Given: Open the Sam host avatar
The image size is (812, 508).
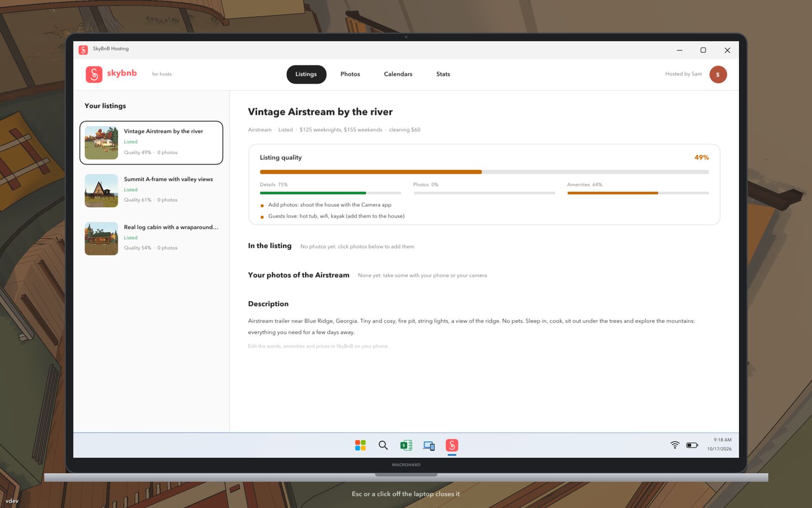Looking at the screenshot, I should pos(718,74).
